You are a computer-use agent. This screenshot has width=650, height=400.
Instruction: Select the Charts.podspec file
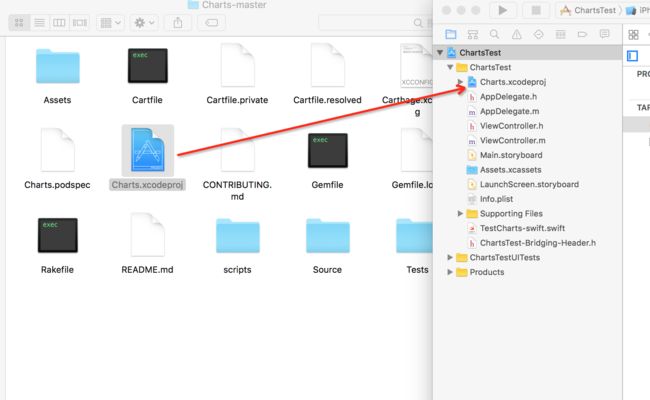click(58, 150)
